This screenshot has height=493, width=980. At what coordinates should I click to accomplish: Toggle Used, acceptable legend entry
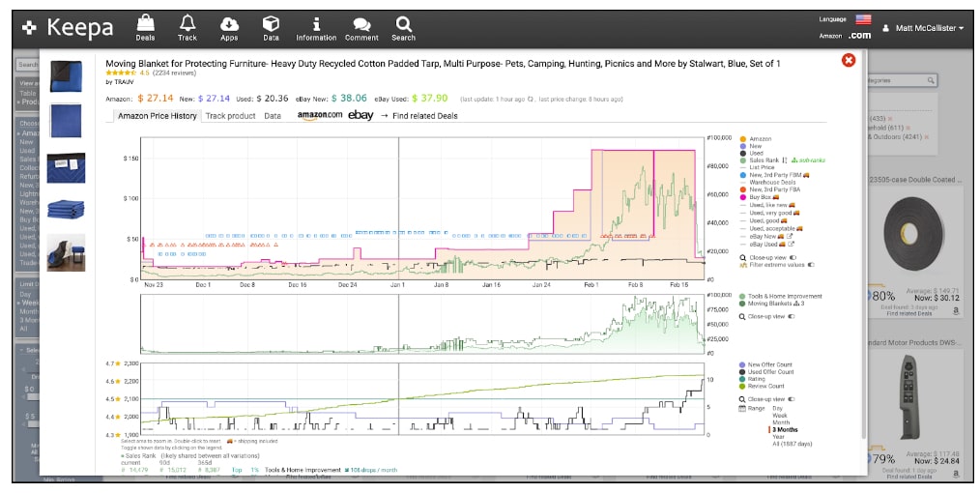(771, 229)
